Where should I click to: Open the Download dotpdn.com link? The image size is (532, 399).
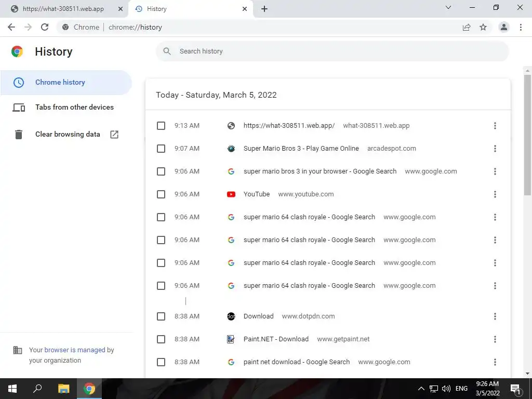259,316
